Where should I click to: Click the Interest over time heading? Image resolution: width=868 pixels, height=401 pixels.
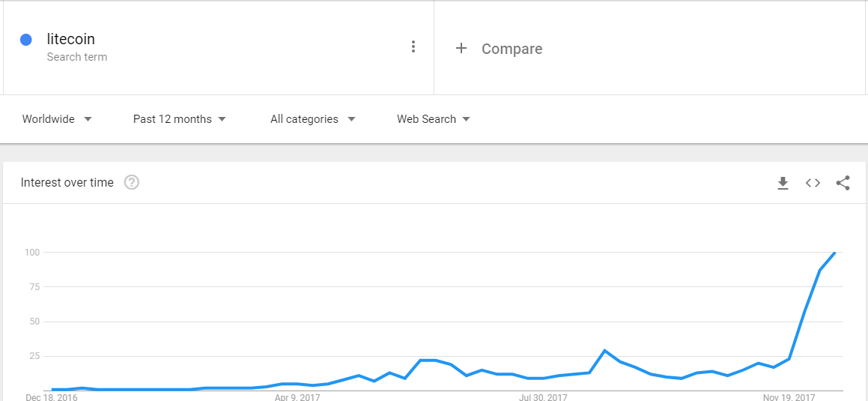pos(67,183)
